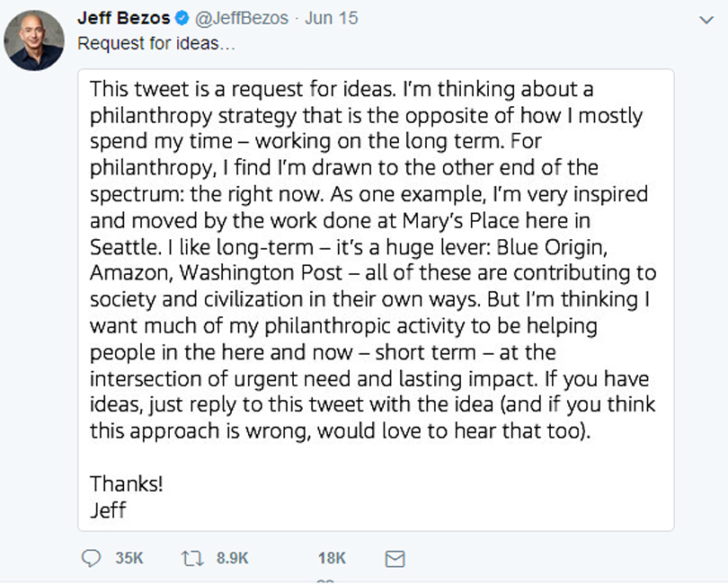Open the profile photo avatar
728x585 pixels.
35,42
